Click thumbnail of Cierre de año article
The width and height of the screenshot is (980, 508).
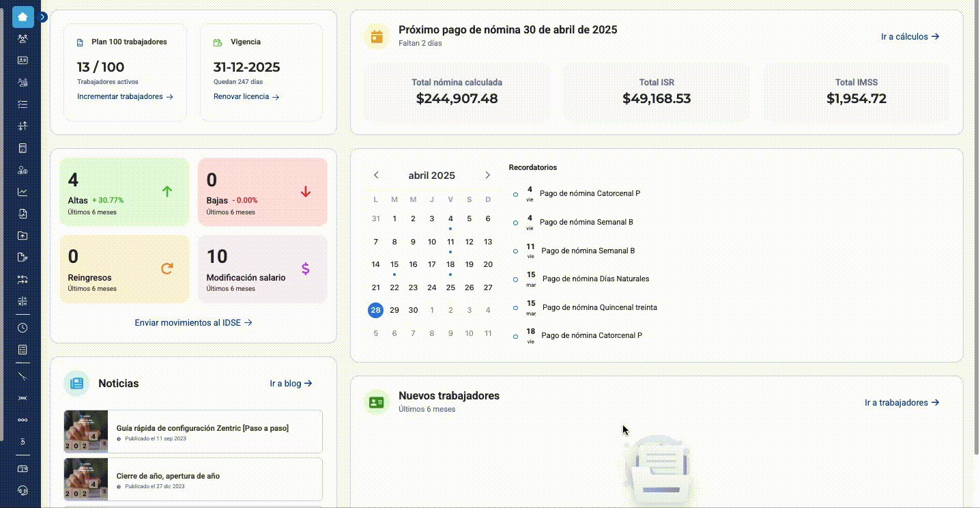coord(86,479)
